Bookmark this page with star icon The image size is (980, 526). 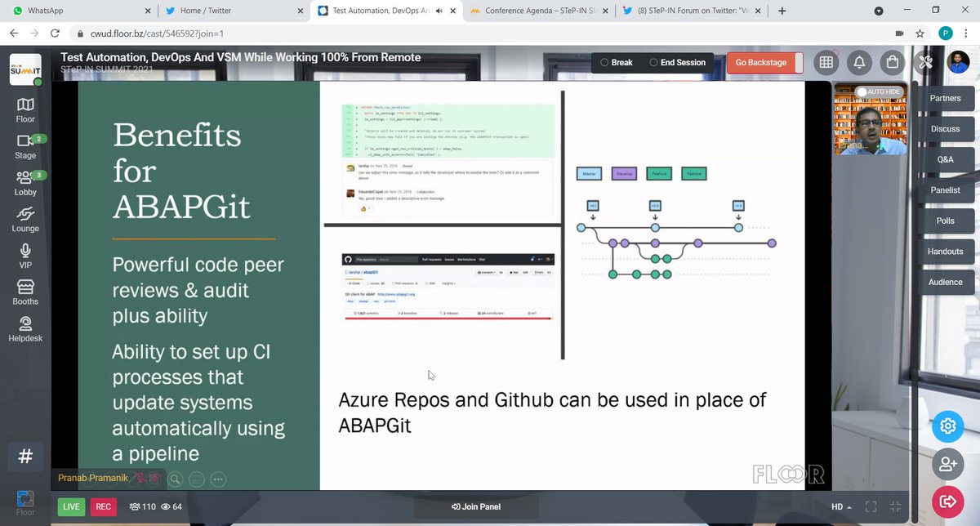point(920,34)
